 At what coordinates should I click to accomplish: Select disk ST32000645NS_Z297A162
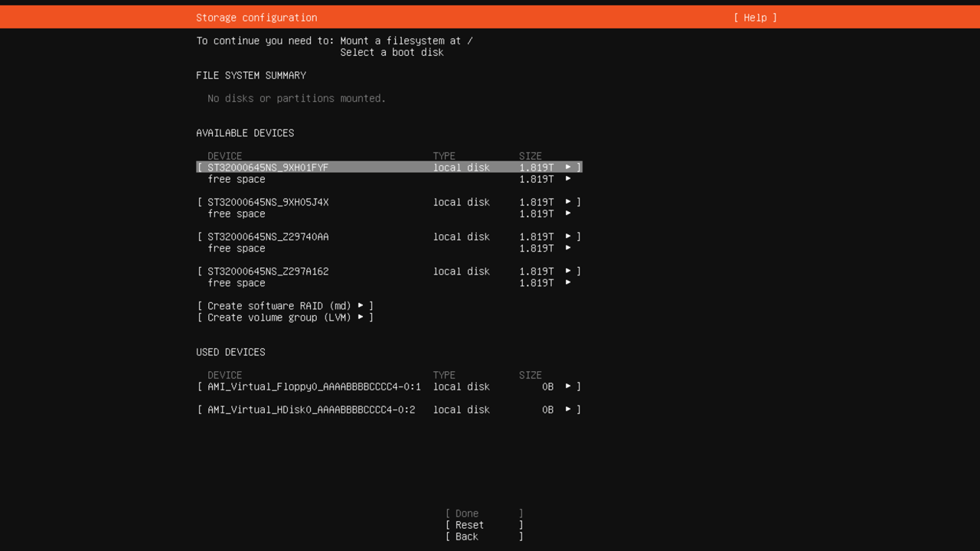pyautogui.click(x=268, y=271)
